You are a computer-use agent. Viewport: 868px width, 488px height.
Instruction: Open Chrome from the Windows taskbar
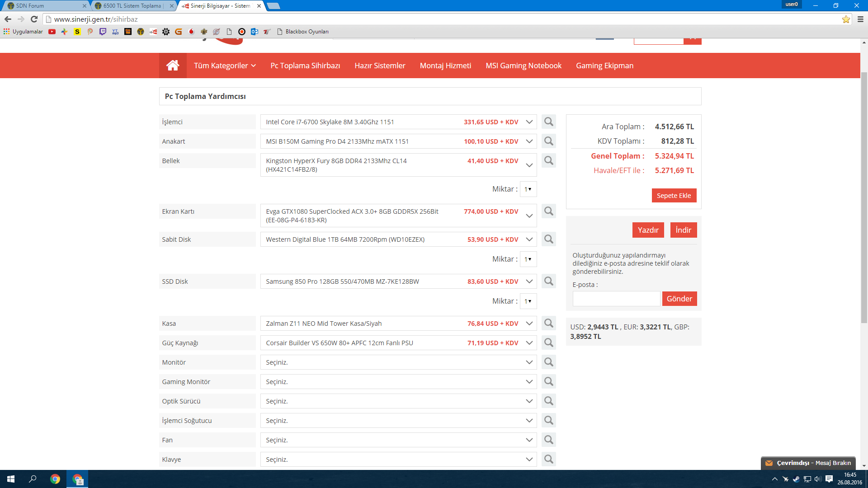(x=55, y=479)
